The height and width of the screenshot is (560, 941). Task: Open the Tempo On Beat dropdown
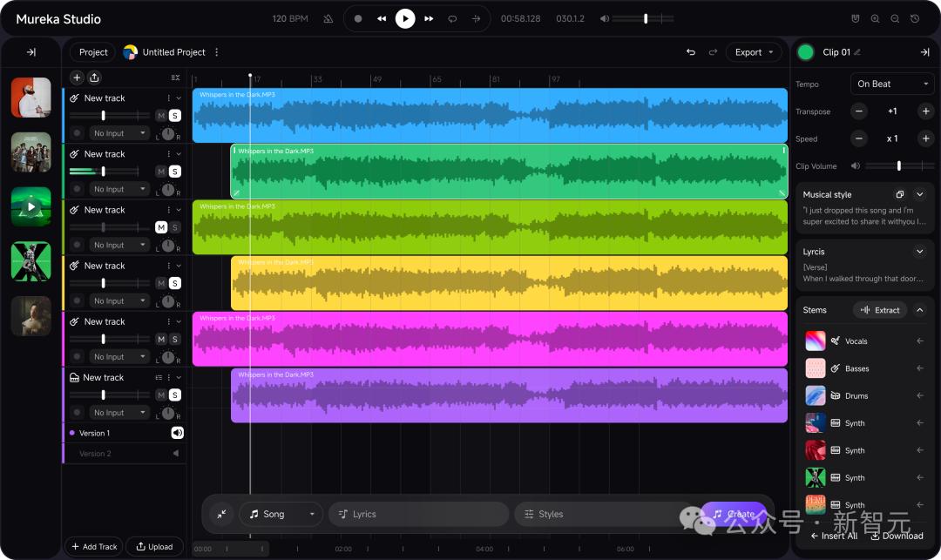pos(892,84)
